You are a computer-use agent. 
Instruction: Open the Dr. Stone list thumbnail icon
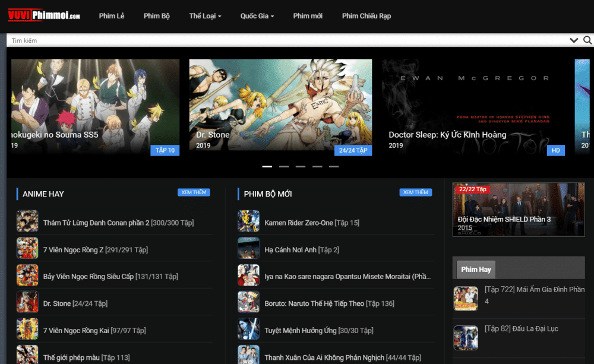click(x=27, y=302)
